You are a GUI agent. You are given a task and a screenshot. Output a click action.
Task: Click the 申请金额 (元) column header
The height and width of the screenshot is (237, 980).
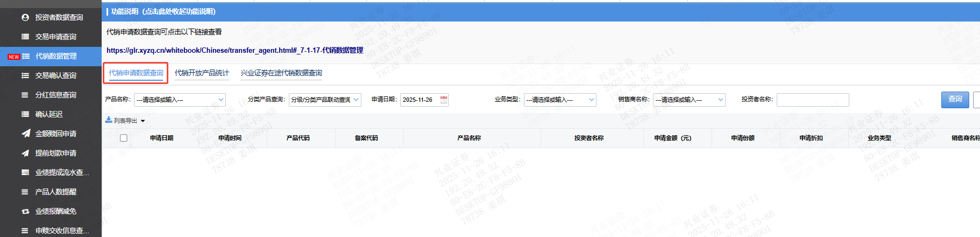[x=673, y=138]
